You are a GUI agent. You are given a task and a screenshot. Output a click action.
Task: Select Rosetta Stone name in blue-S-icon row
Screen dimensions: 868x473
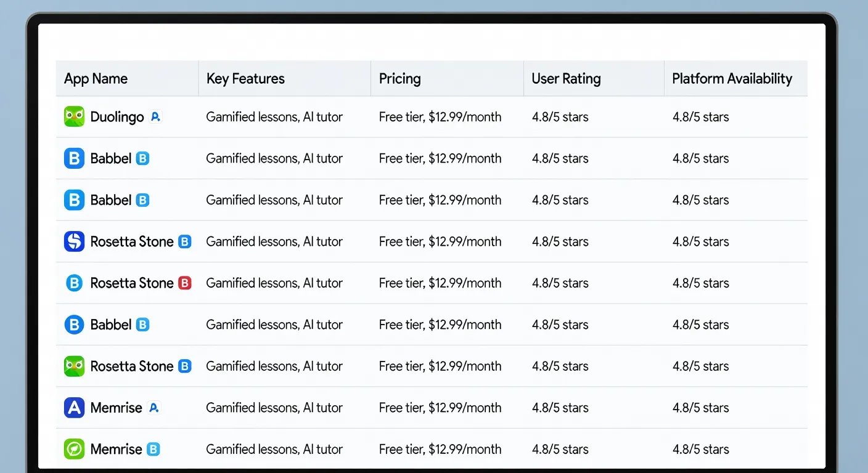132,241
